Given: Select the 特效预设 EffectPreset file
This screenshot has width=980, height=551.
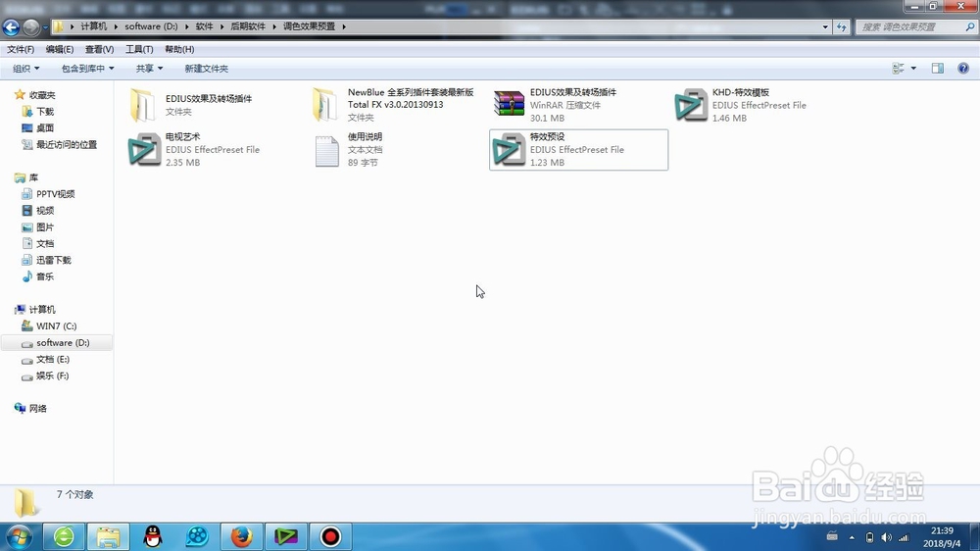Looking at the screenshot, I should tap(578, 149).
